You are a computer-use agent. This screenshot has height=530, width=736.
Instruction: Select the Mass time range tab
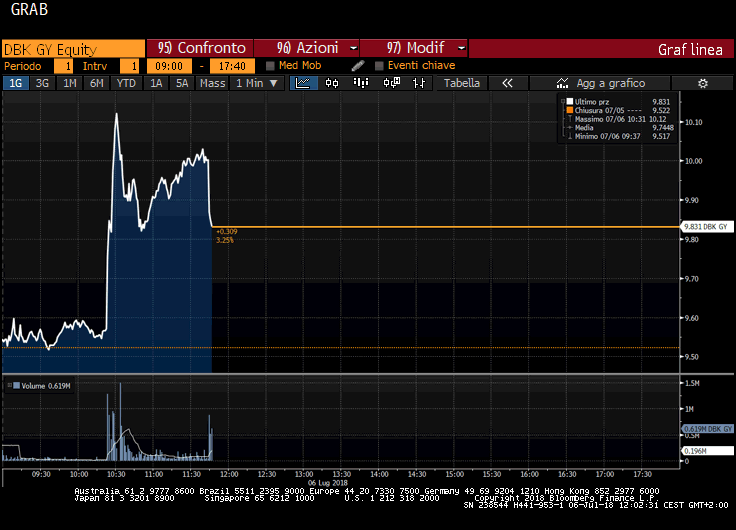click(x=213, y=83)
